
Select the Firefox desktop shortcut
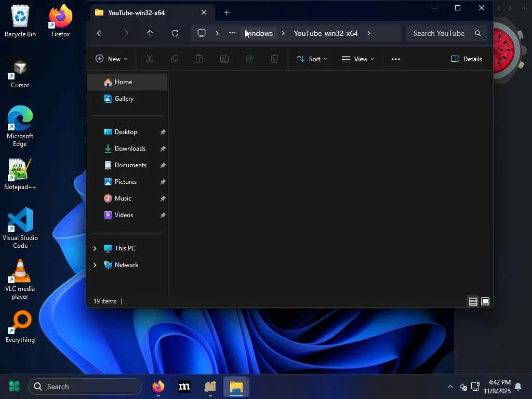60,21
